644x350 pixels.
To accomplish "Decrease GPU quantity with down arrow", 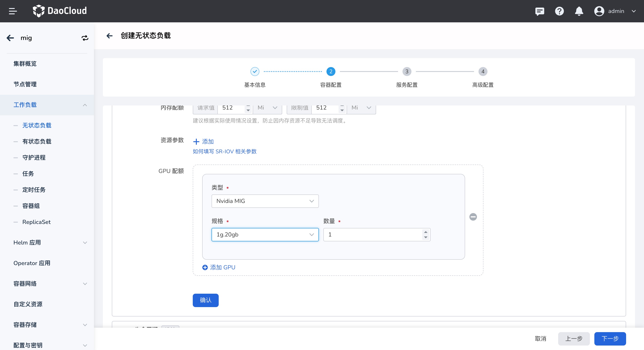I will tap(426, 237).
